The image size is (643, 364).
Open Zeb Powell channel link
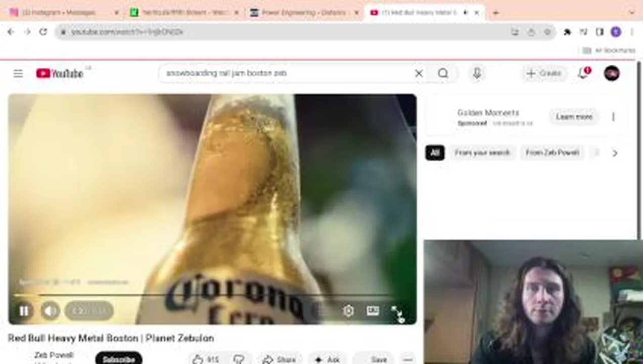[54, 355]
